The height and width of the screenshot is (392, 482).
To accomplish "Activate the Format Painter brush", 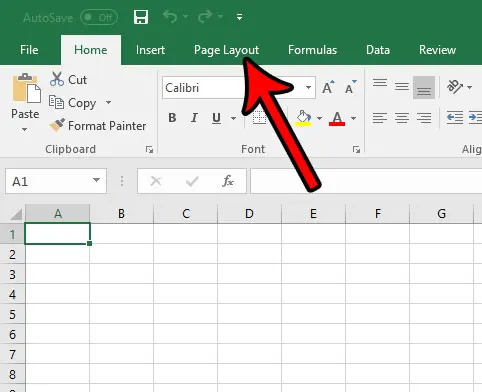I will click(x=98, y=126).
